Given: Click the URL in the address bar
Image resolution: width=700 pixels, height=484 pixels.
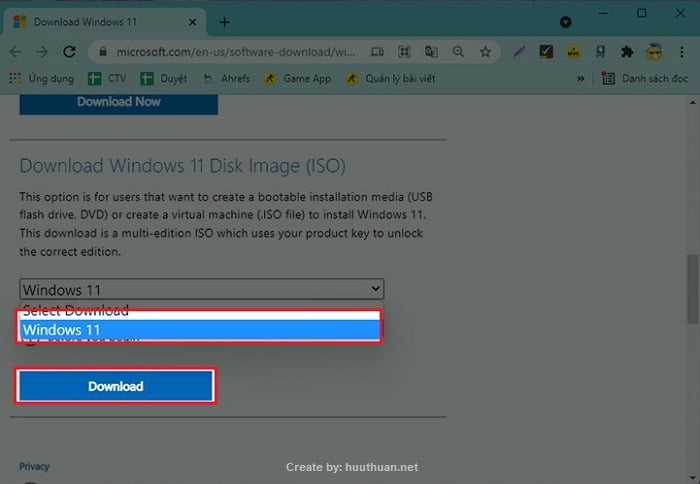Looking at the screenshot, I should click(235, 52).
